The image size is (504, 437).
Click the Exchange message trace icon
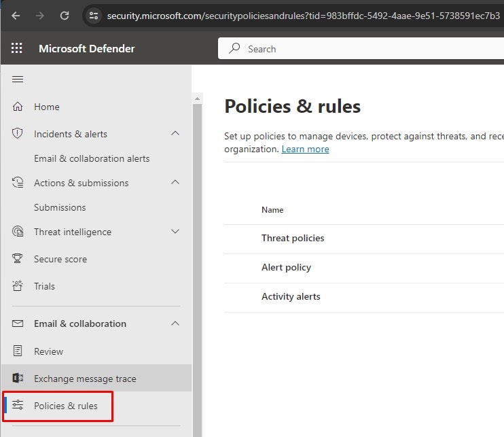(18, 378)
